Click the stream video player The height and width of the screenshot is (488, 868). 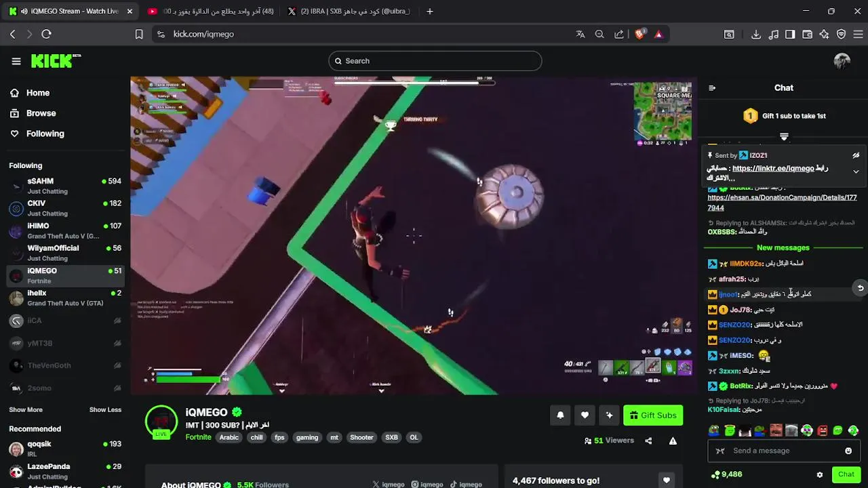coord(414,235)
